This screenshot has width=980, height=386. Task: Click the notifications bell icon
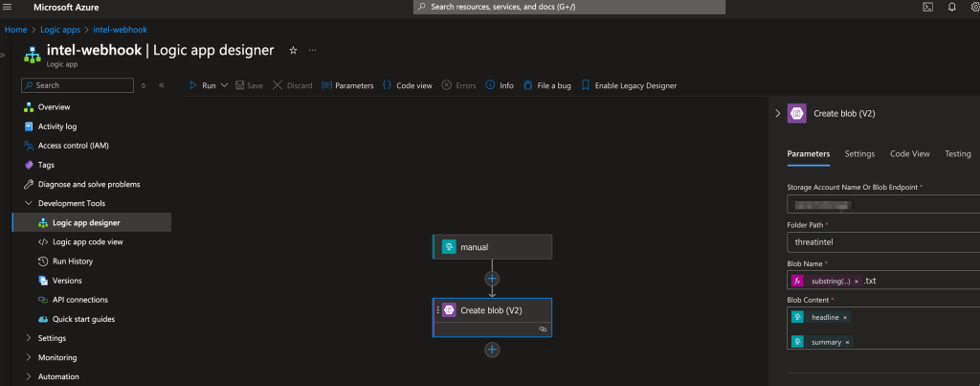pyautogui.click(x=951, y=7)
